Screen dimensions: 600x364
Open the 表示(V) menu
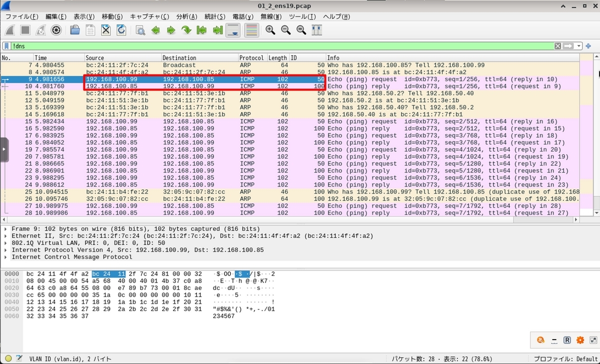[84, 16]
